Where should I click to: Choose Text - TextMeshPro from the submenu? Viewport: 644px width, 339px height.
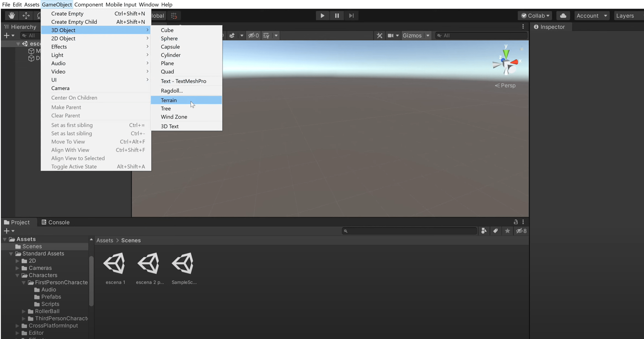[x=186, y=81]
